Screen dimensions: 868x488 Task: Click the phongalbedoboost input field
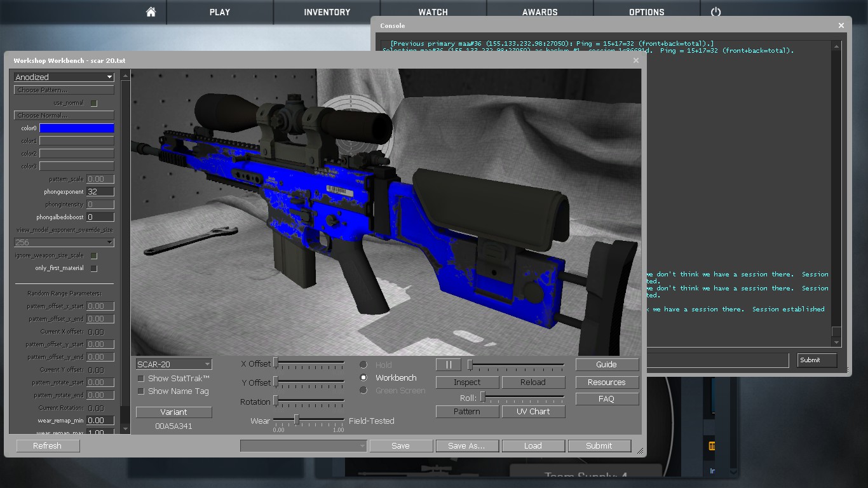coord(100,217)
